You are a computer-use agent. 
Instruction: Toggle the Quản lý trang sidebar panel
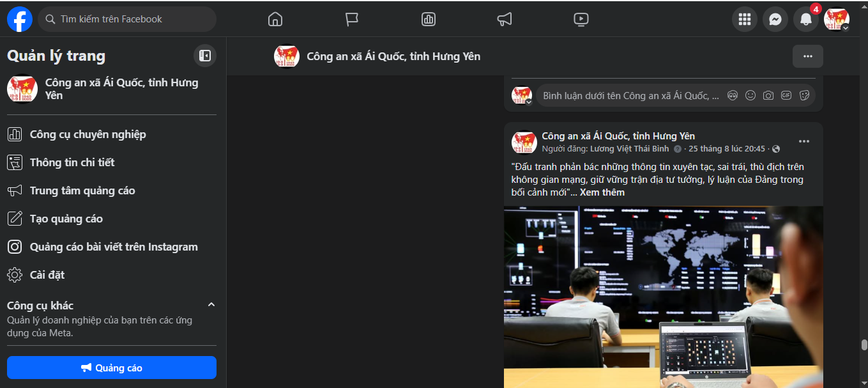pos(205,56)
